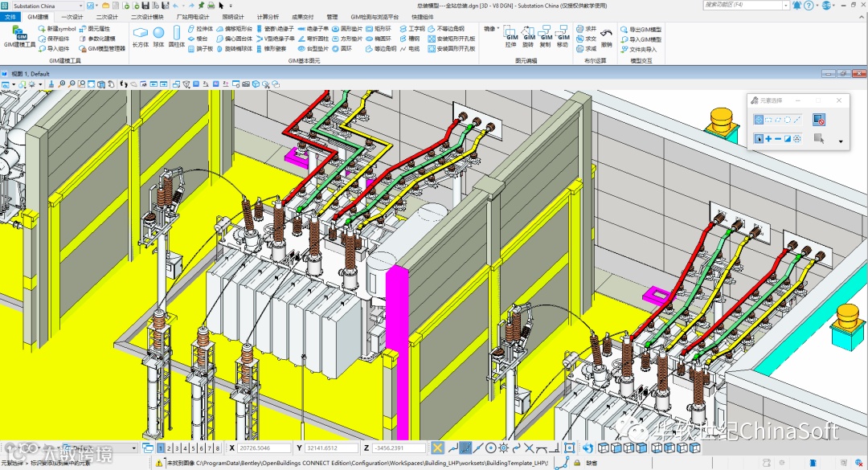This screenshot has height=470, width=868.
Task: Select the 绝缘子串 insulator string tool
Action: coord(313,29)
